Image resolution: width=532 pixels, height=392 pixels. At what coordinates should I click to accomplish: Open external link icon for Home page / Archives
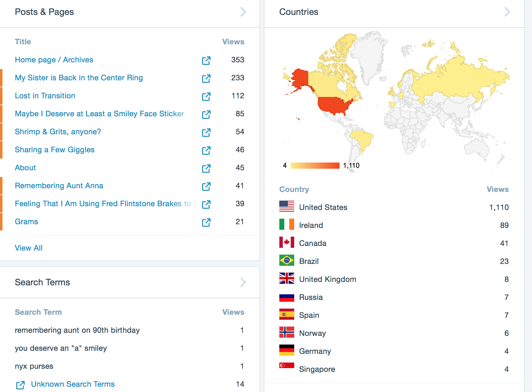pyautogui.click(x=206, y=60)
